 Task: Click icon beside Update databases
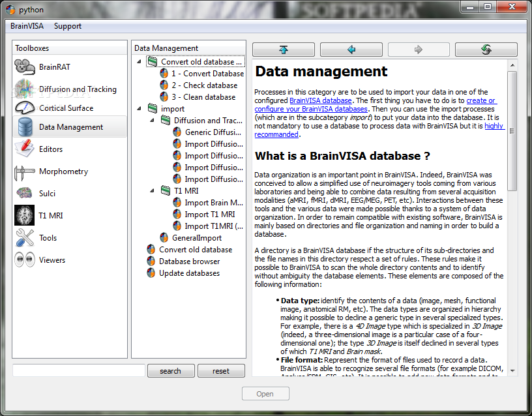coord(151,273)
